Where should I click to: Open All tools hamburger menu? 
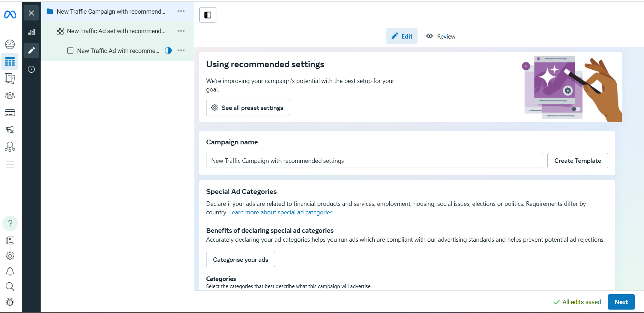[x=10, y=165]
